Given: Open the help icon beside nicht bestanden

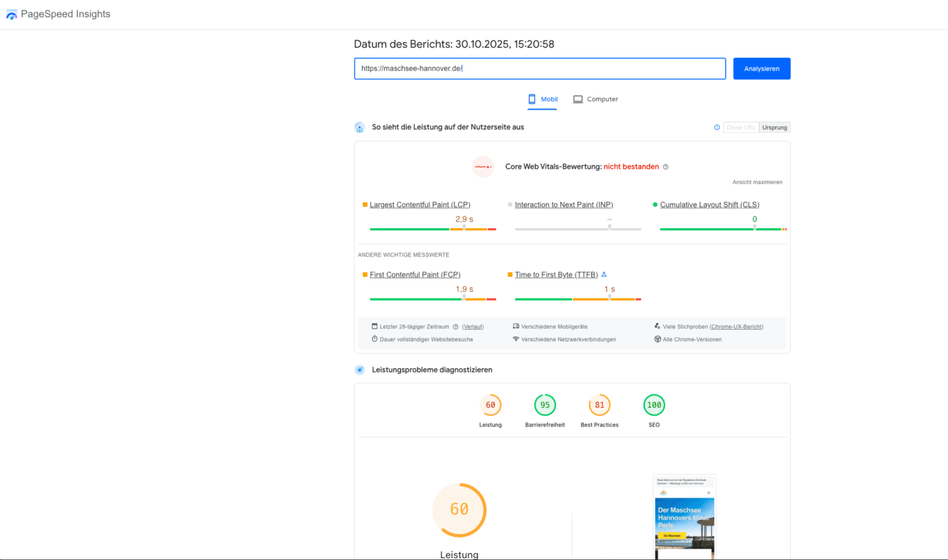Looking at the screenshot, I should (x=666, y=167).
